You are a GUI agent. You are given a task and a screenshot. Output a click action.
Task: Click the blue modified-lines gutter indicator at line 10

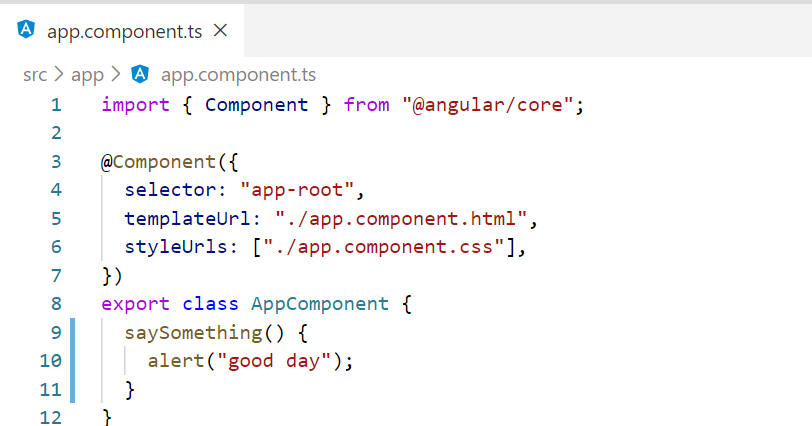[72, 361]
